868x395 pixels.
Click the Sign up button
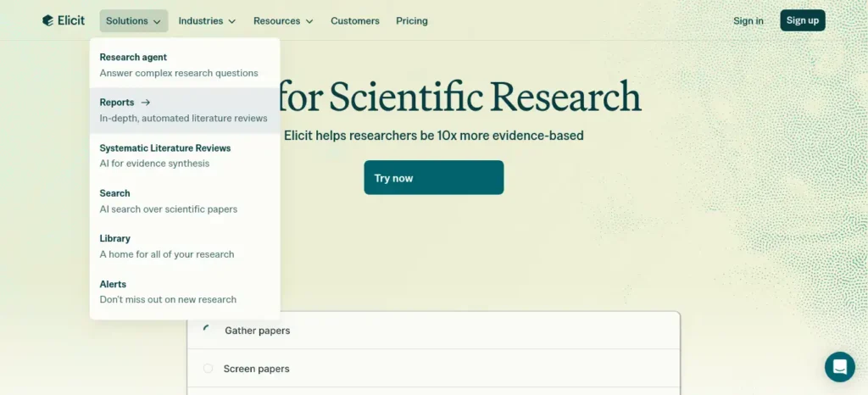(802, 20)
